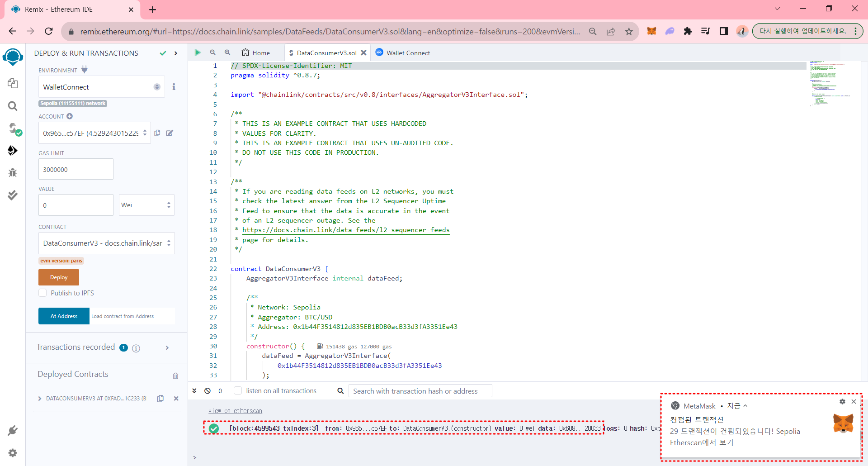This screenshot has width=868, height=466.
Task: Click the Load contract from Address field
Action: click(132, 316)
